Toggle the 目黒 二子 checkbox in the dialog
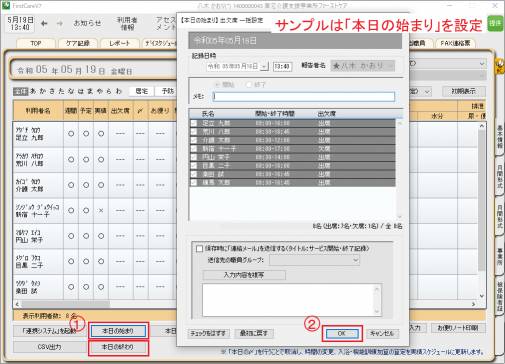 194,166
